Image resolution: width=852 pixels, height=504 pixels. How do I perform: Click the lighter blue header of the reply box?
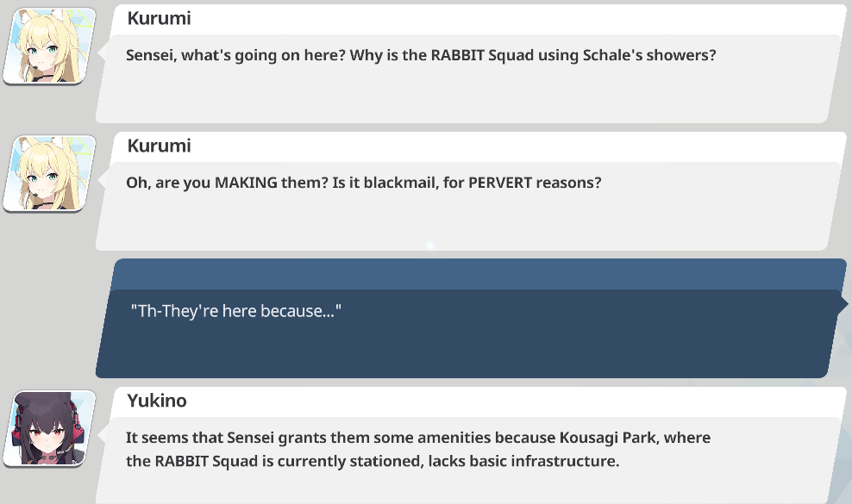[x=478, y=274]
